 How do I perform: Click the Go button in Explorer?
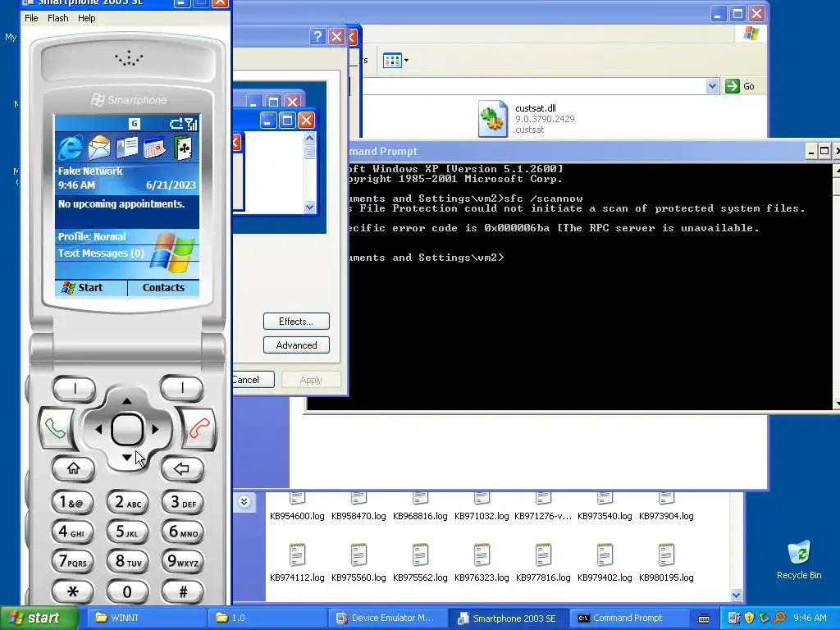tap(740, 86)
